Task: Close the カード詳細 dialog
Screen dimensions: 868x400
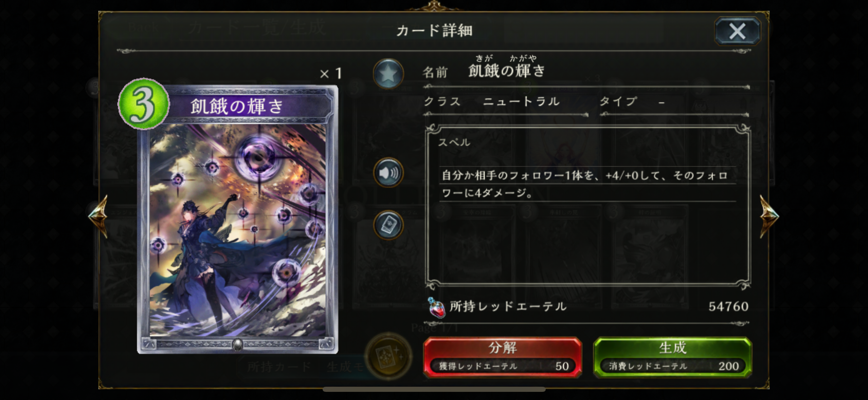Action: point(737,31)
